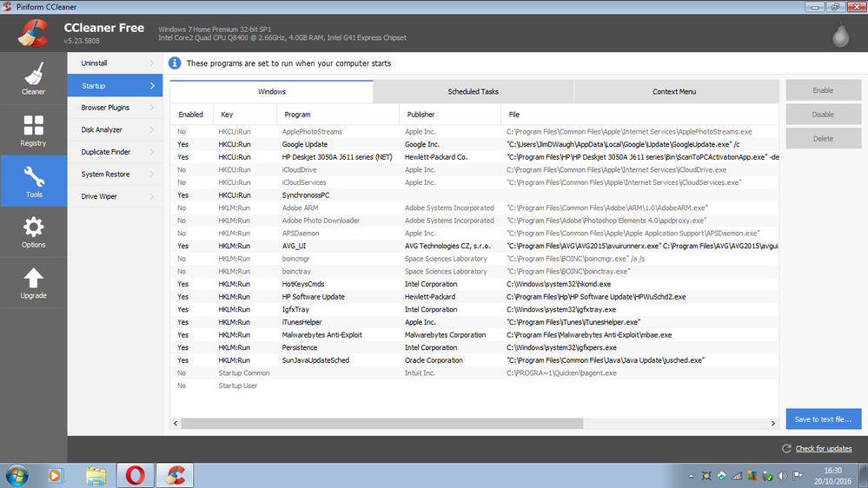
Task: Sort by Key column header
Action: [x=245, y=115]
